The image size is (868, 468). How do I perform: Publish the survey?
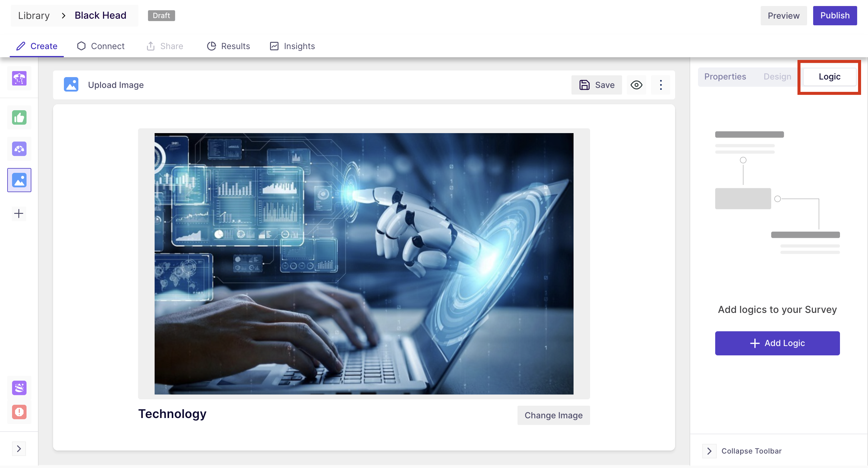click(835, 15)
